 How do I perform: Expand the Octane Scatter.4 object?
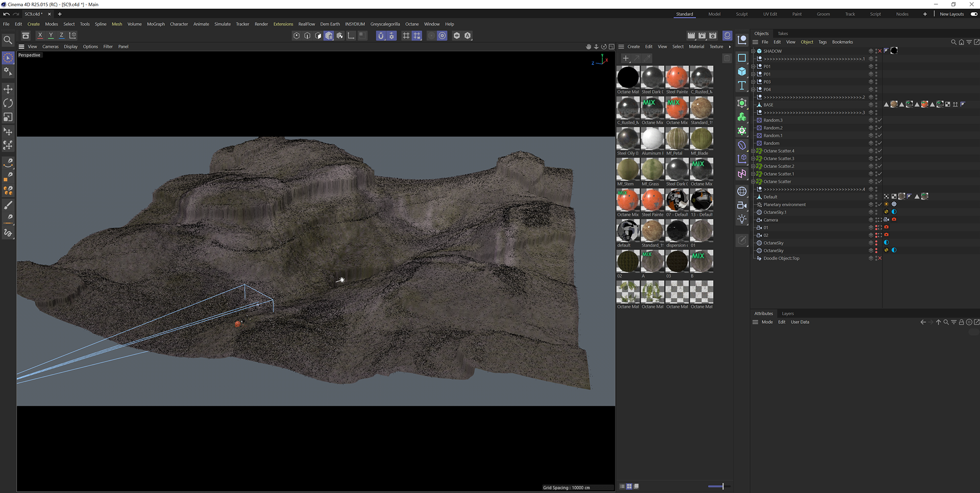(x=753, y=151)
